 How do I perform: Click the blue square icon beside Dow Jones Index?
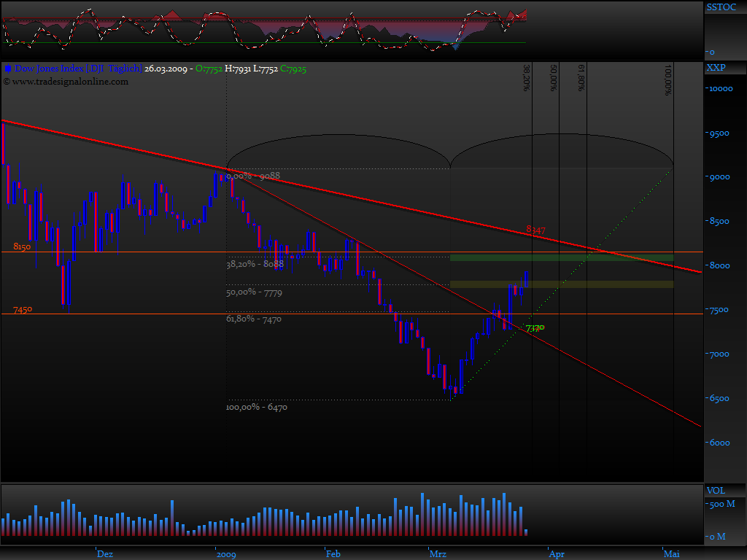(7, 69)
